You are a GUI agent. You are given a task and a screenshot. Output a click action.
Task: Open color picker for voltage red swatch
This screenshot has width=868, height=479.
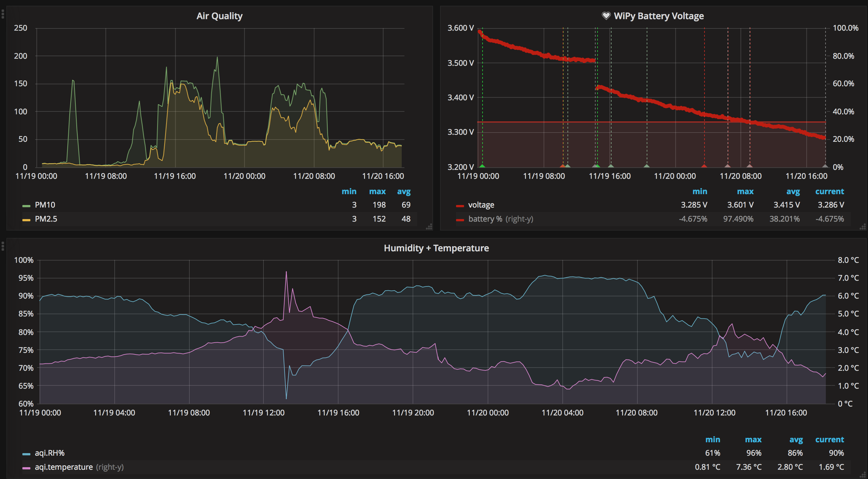pyautogui.click(x=460, y=206)
